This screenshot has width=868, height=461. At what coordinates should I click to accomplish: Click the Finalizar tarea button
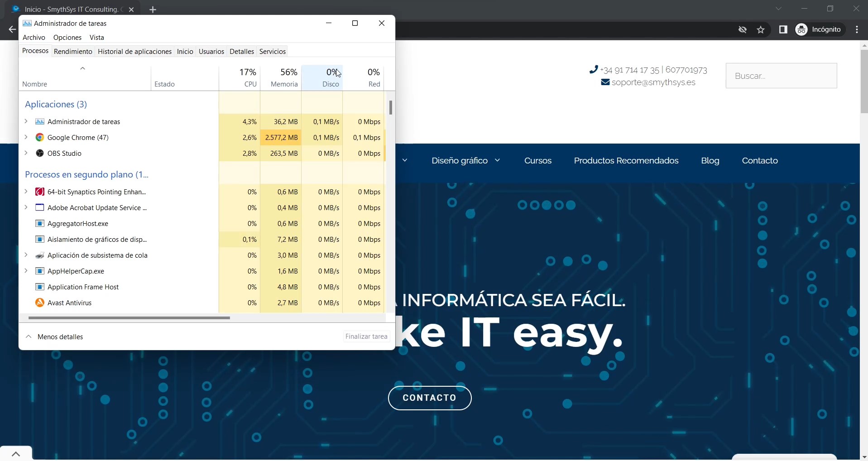pos(366,336)
